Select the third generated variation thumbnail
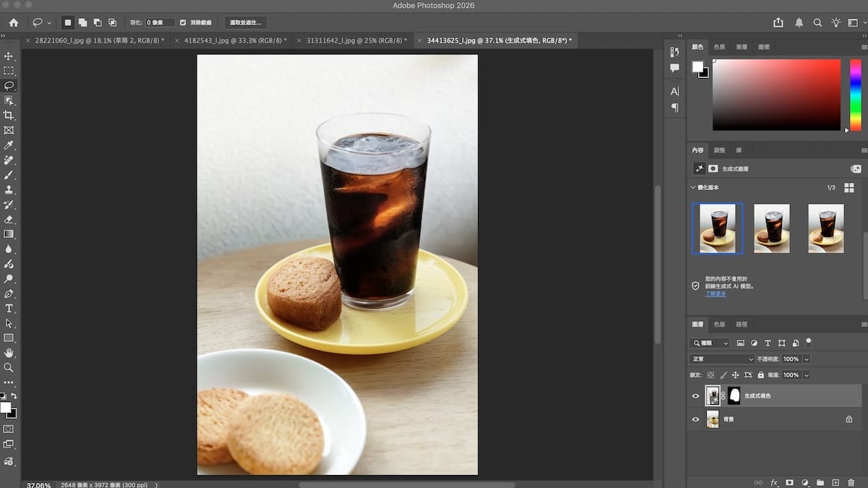 pyautogui.click(x=826, y=228)
